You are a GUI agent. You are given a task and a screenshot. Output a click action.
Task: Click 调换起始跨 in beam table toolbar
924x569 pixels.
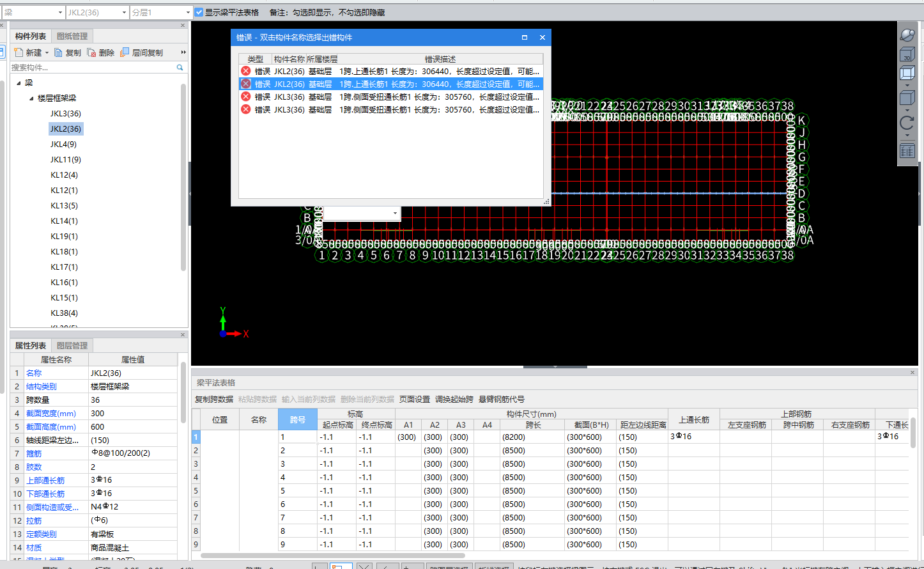454,399
